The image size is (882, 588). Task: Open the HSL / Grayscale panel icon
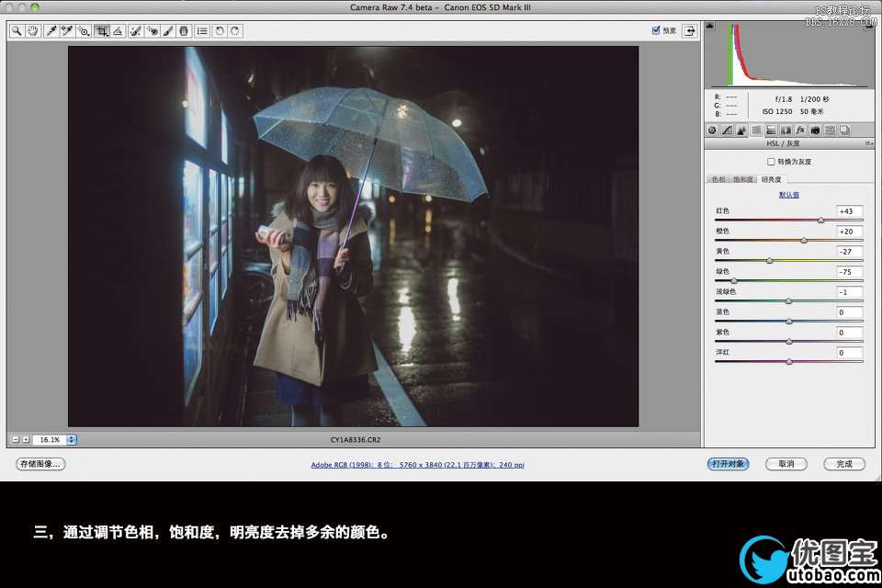[756, 130]
